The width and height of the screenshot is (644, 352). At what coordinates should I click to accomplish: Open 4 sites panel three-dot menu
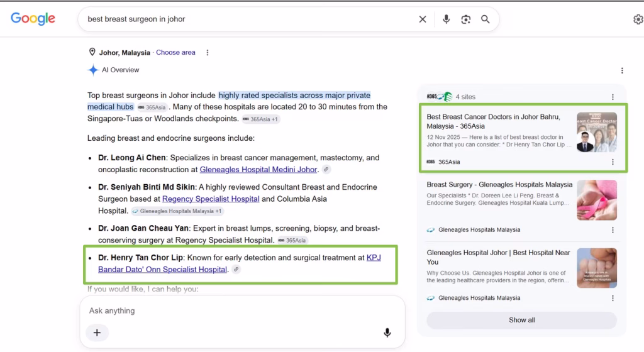(x=613, y=97)
